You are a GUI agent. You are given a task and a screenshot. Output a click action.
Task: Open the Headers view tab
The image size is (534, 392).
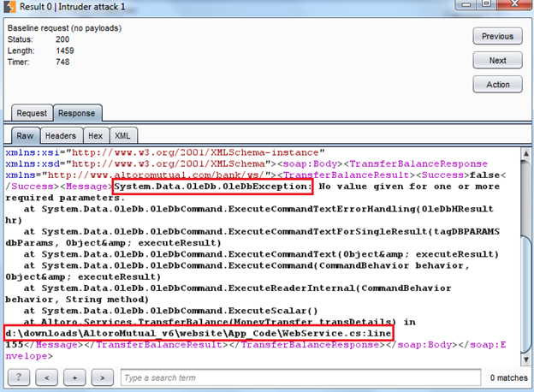click(x=60, y=135)
